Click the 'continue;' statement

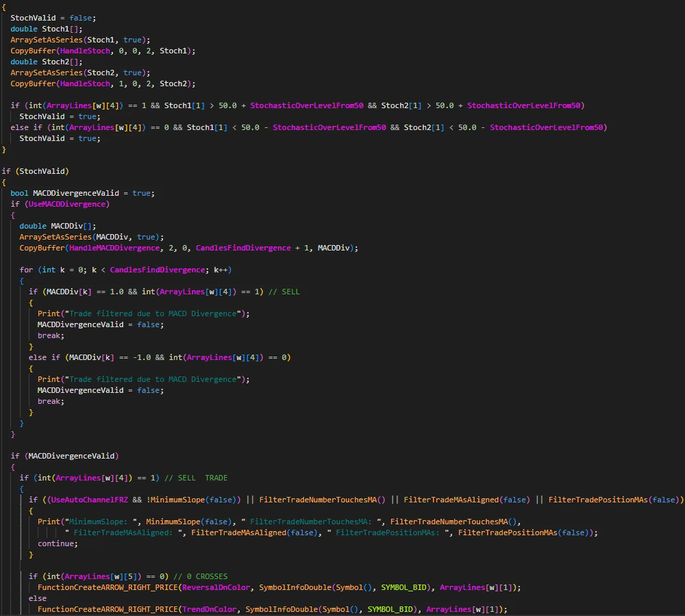click(x=58, y=543)
